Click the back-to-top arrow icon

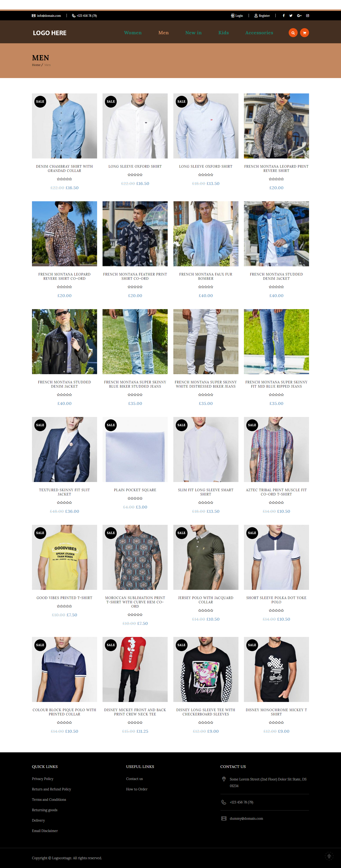click(329, 856)
